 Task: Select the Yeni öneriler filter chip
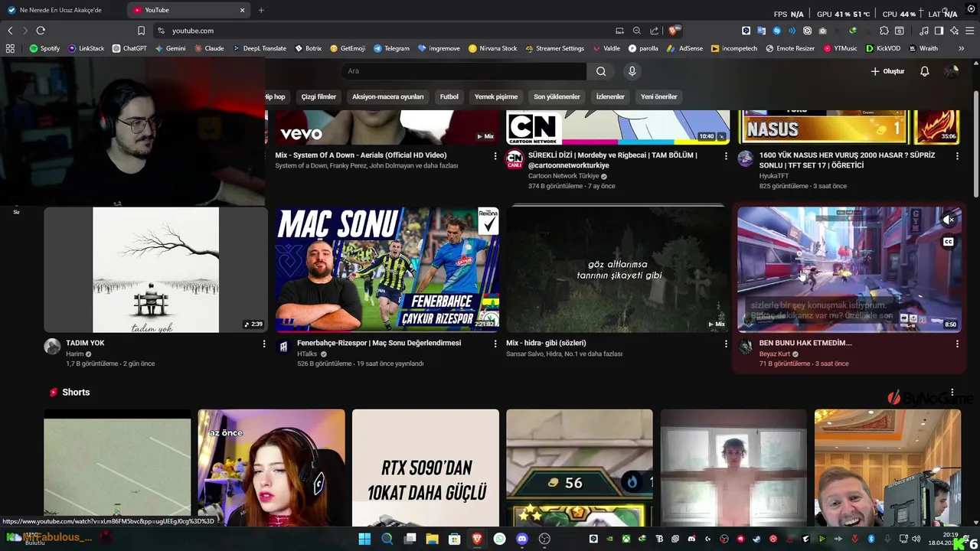click(x=659, y=96)
